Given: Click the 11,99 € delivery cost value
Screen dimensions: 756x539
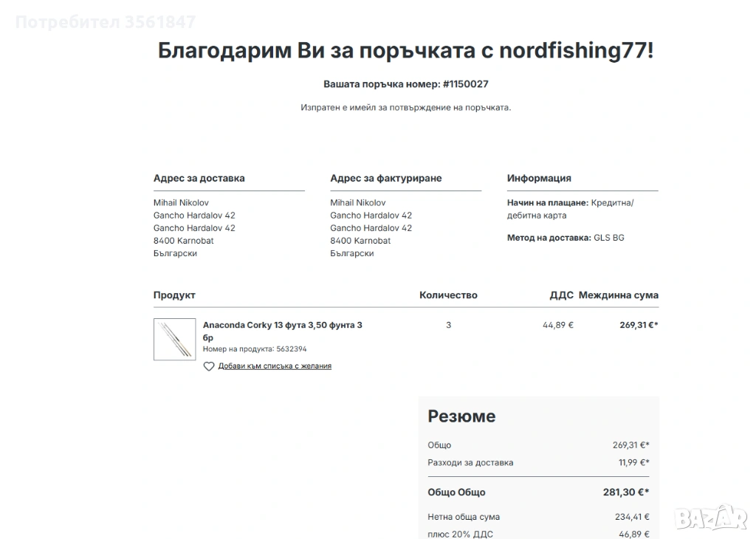Looking at the screenshot, I should [633, 463].
